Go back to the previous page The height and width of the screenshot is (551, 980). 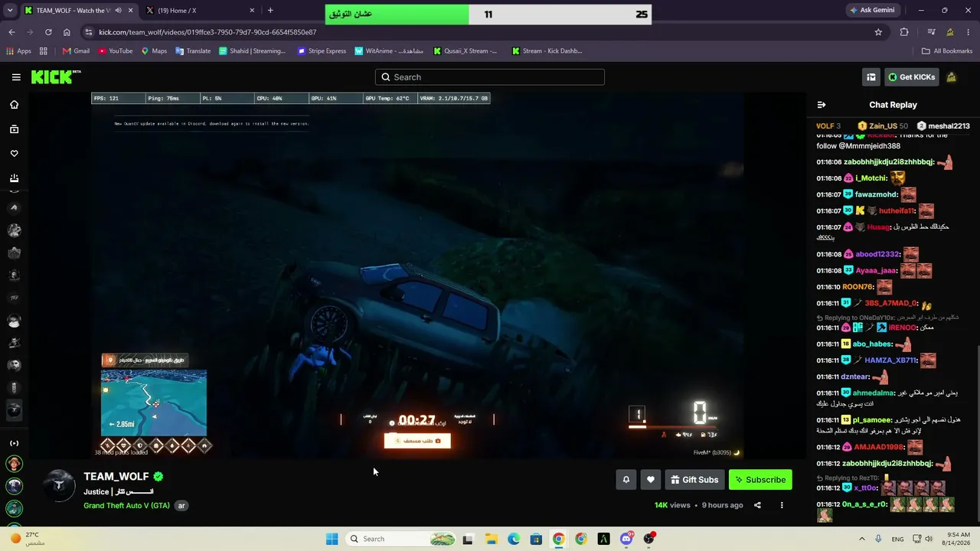click(x=11, y=32)
